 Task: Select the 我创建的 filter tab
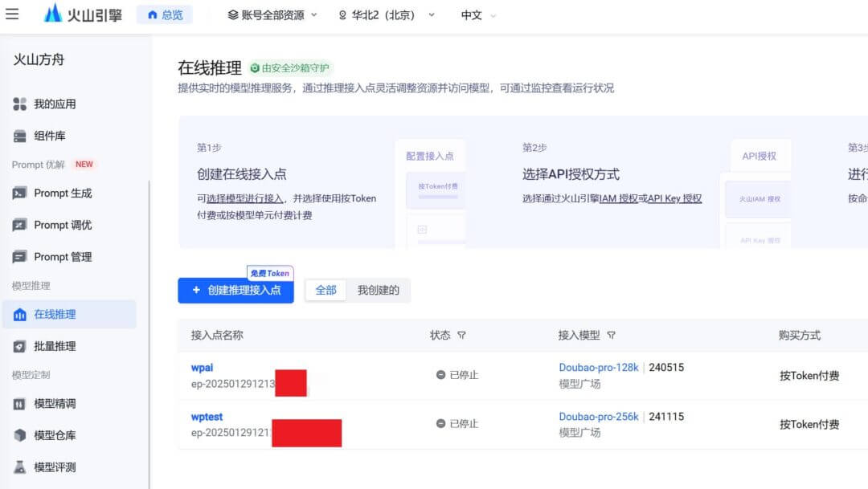point(379,290)
